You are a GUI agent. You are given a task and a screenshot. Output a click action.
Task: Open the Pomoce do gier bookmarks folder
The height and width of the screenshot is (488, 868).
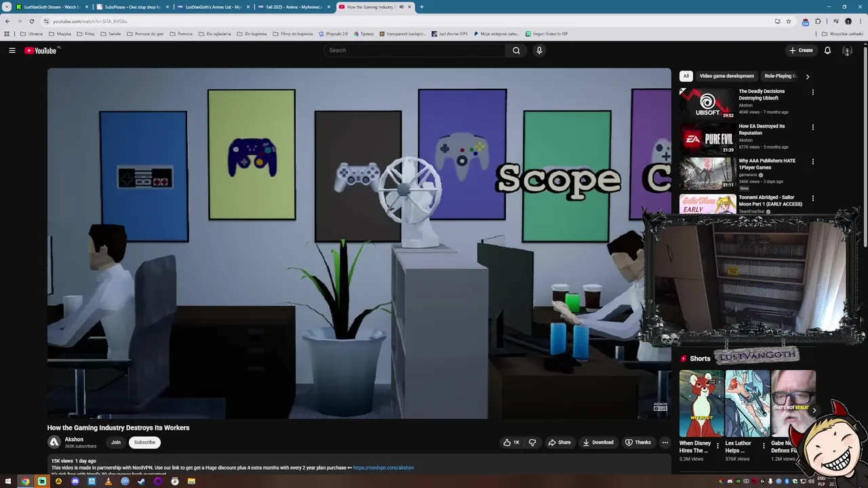point(145,33)
